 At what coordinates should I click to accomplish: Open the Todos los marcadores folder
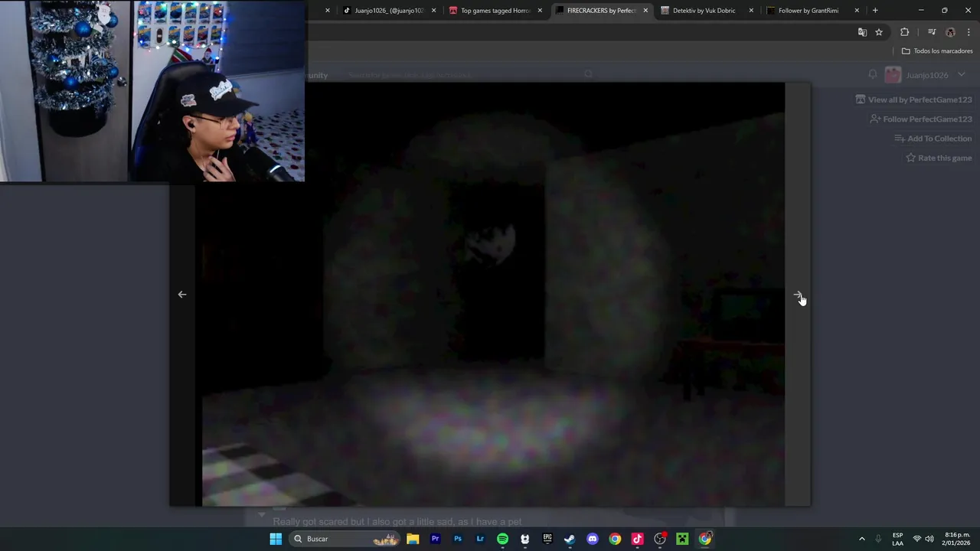tap(937, 51)
